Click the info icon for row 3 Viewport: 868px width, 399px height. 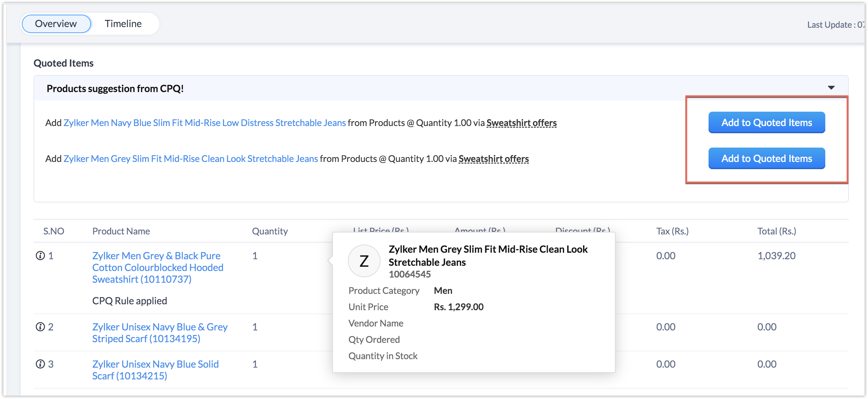(40, 364)
